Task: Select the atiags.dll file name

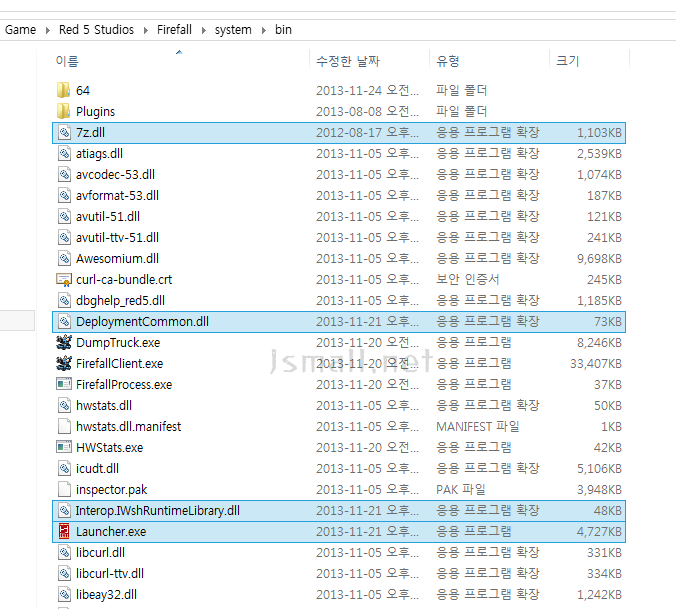Action: point(99,154)
